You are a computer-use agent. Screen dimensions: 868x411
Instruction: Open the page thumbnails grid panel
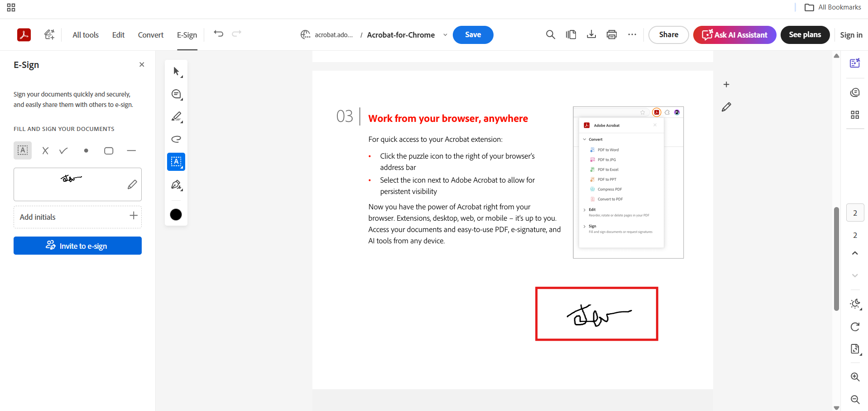[x=855, y=115]
